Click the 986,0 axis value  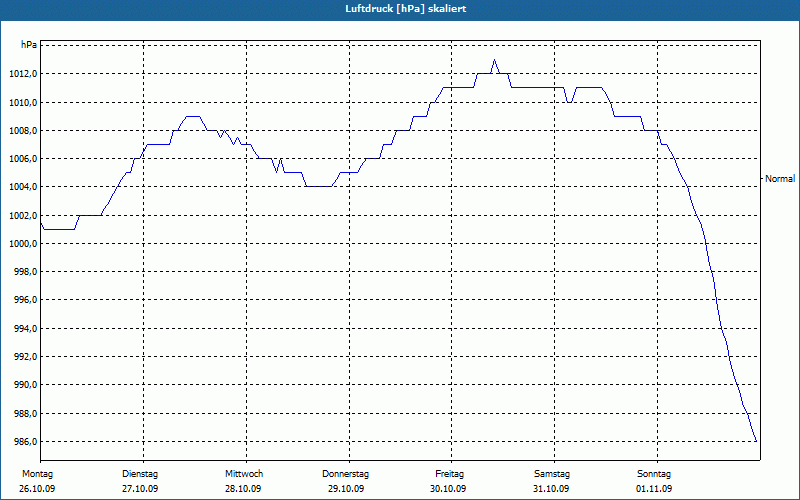click(25, 441)
